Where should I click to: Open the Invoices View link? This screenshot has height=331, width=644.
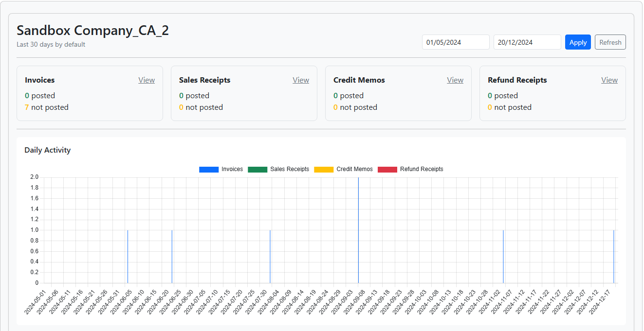pyautogui.click(x=147, y=80)
